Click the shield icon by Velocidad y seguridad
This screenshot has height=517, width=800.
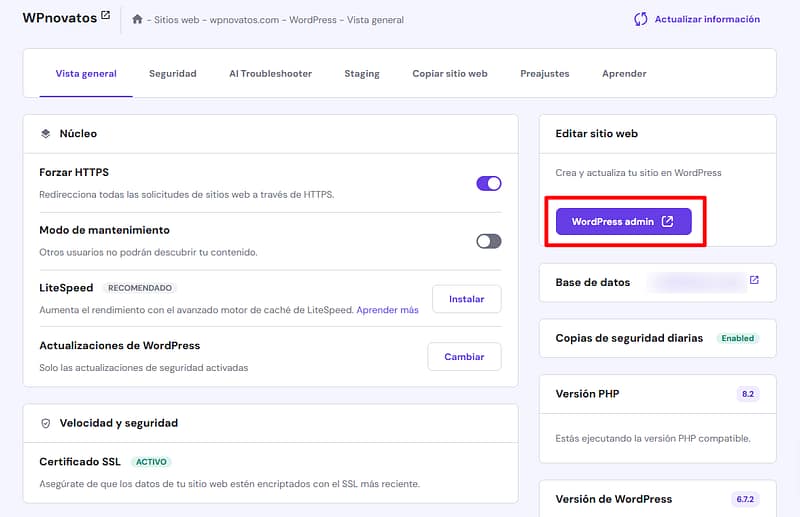[45, 423]
